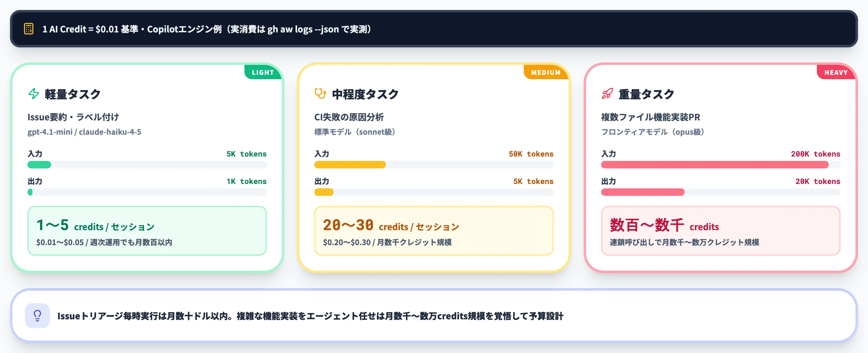Click the 20K tokens value
The width and height of the screenshot is (868, 353).
[818, 181]
